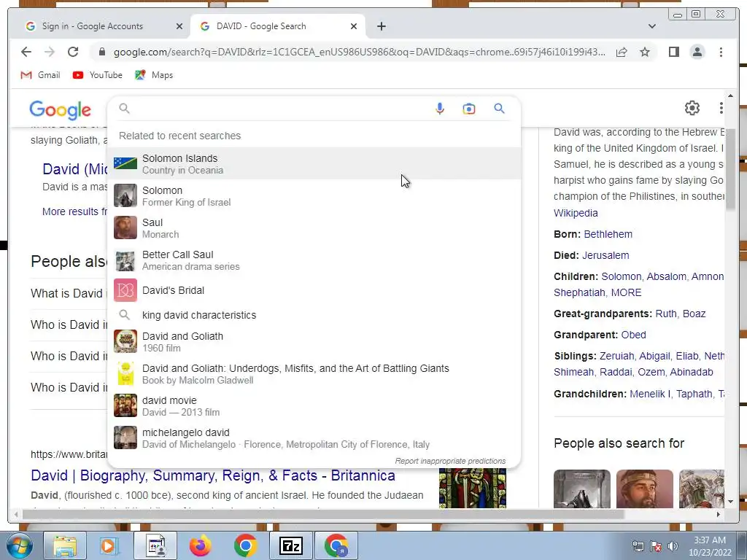Submit search with blue magnifier icon
The image size is (747, 560).
pos(499,109)
